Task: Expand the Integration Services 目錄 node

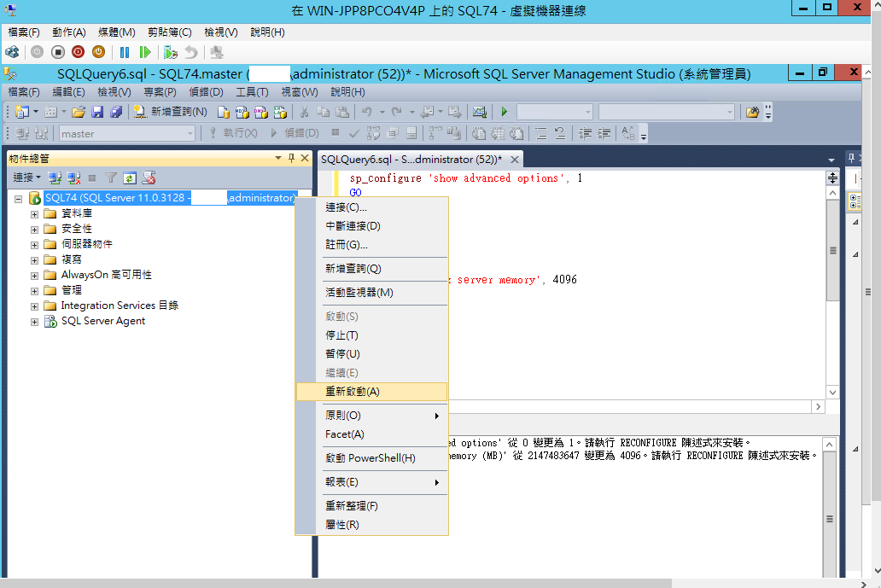Action: [x=34, y=306]
